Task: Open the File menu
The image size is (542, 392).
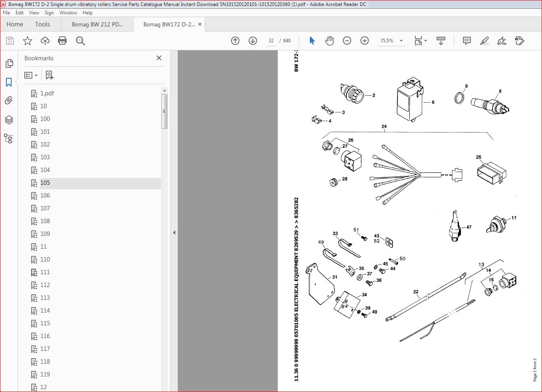Action: [x=6, y=13]
